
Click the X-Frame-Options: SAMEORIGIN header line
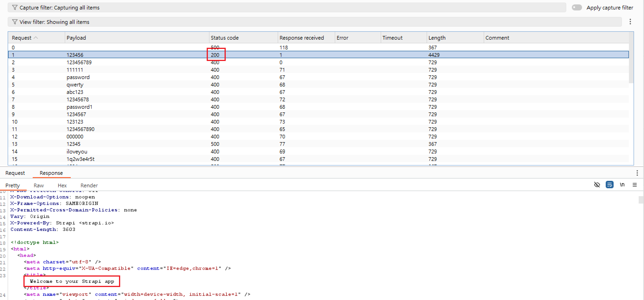tap(54, 203)
